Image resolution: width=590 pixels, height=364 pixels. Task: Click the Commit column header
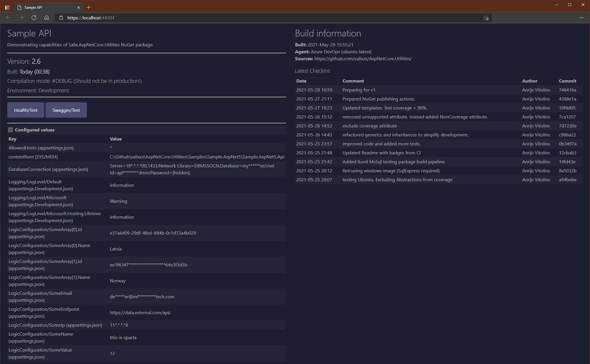[x=567, y=81]
